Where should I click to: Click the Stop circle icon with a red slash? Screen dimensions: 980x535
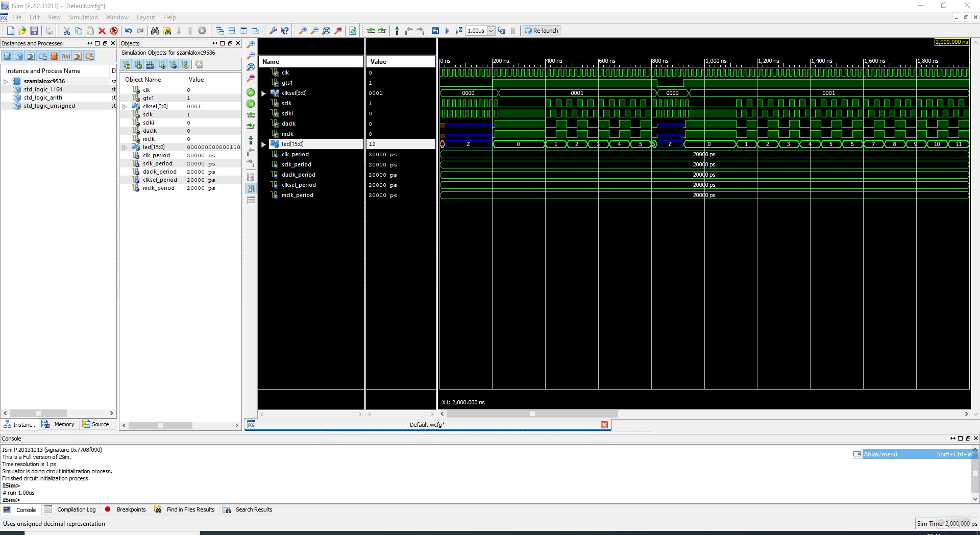coord(114,31)
